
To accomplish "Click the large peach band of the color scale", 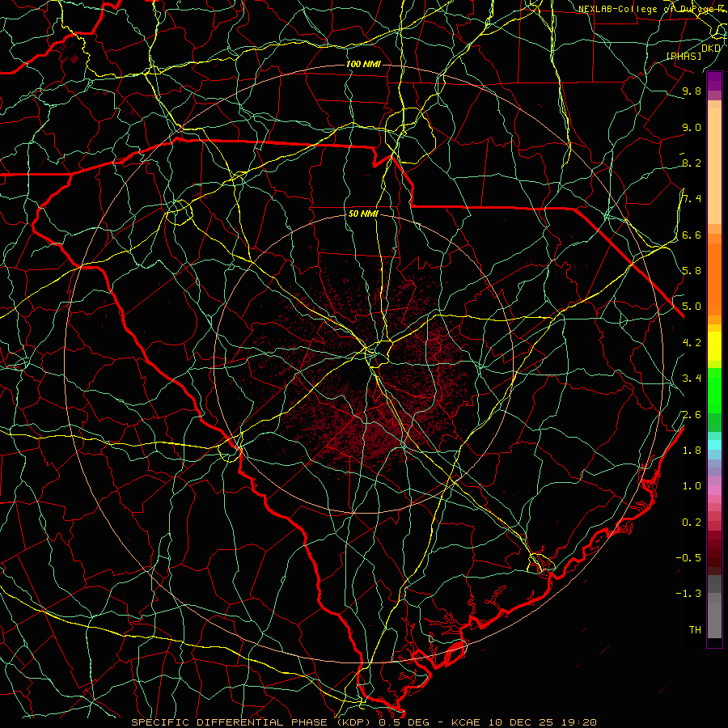I will click(714, 166).
